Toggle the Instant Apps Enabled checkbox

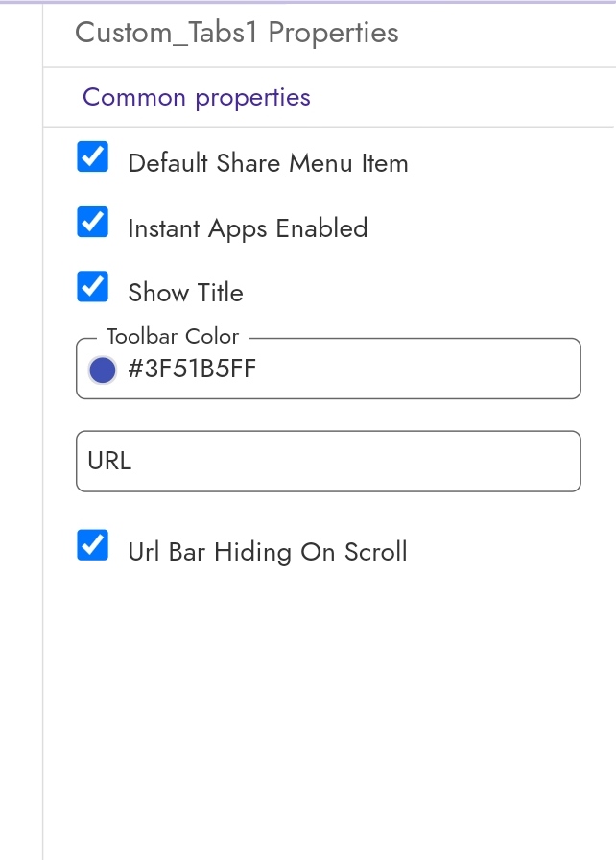(x=93, y=222)
